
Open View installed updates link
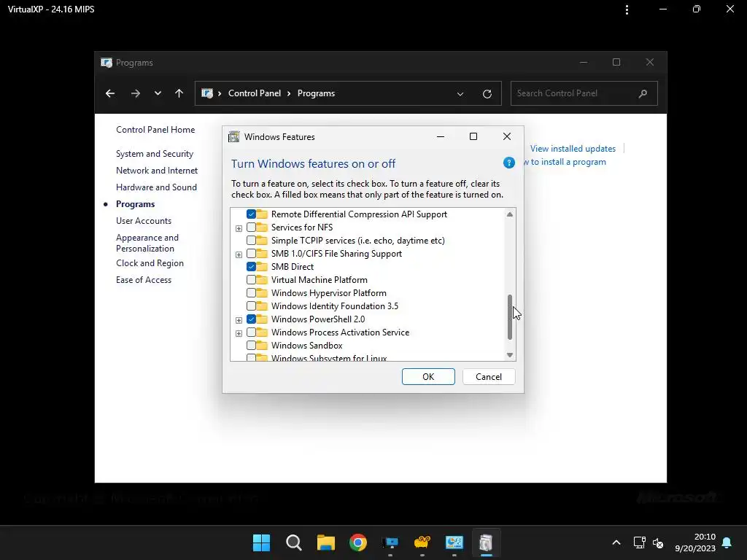pos(573,149)
